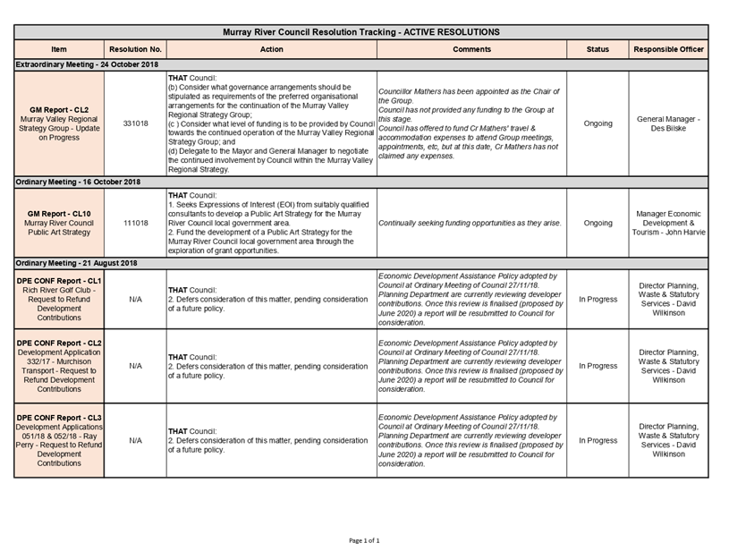Select the Resolution No. column header
This screenshot has height=560, width=729.
click(x=135, y=49)
